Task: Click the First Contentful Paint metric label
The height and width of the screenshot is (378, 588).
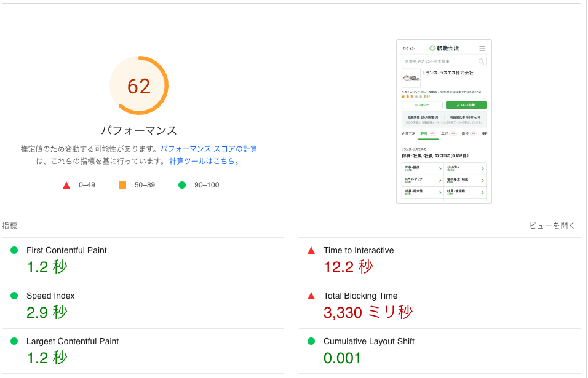Action: pos(67,250)
